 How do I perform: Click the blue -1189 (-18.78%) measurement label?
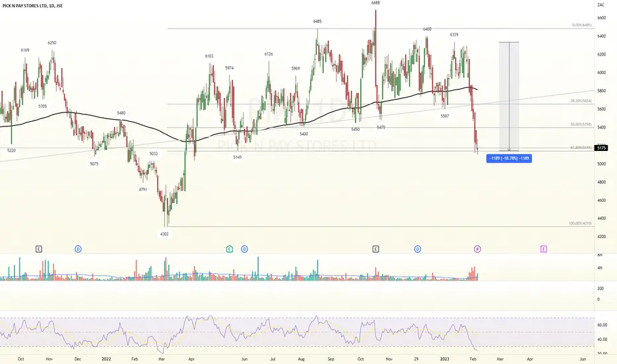509,158
